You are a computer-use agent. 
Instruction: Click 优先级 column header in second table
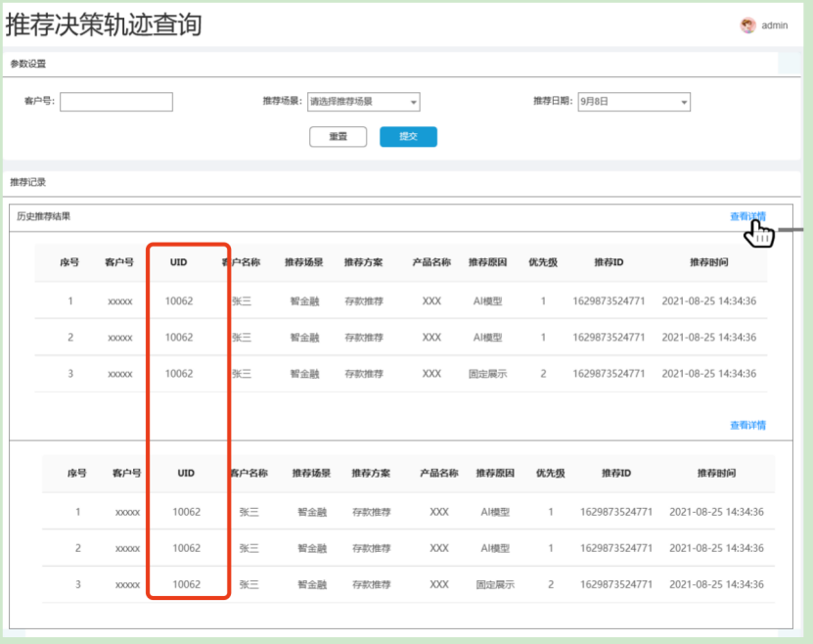pos(550,473)
